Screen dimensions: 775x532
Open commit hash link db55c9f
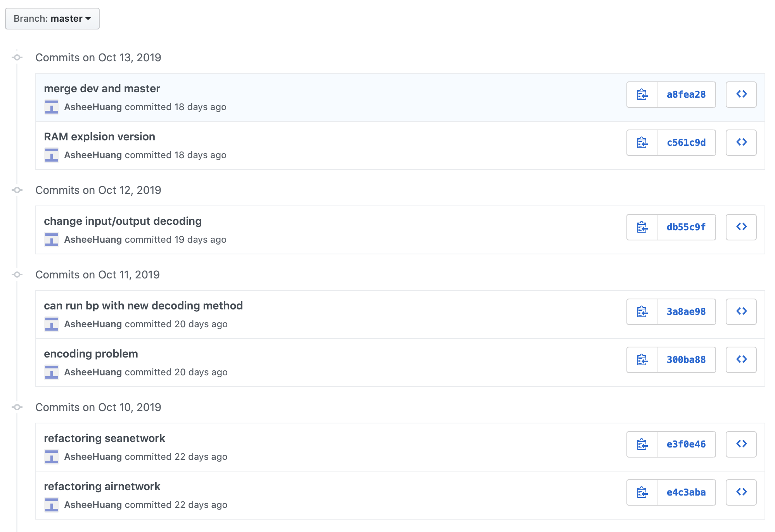(x=686, y=227)
